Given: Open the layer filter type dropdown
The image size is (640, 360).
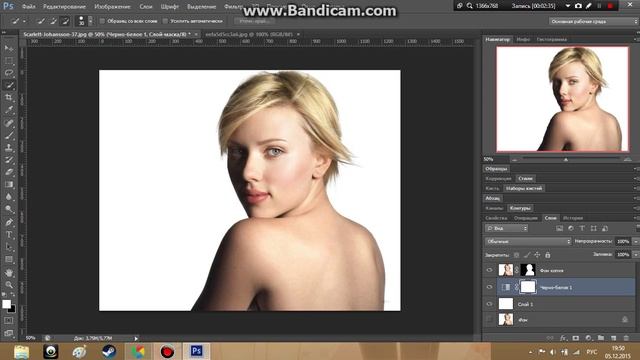Looking at the screenshot, I should pos(507,228).
